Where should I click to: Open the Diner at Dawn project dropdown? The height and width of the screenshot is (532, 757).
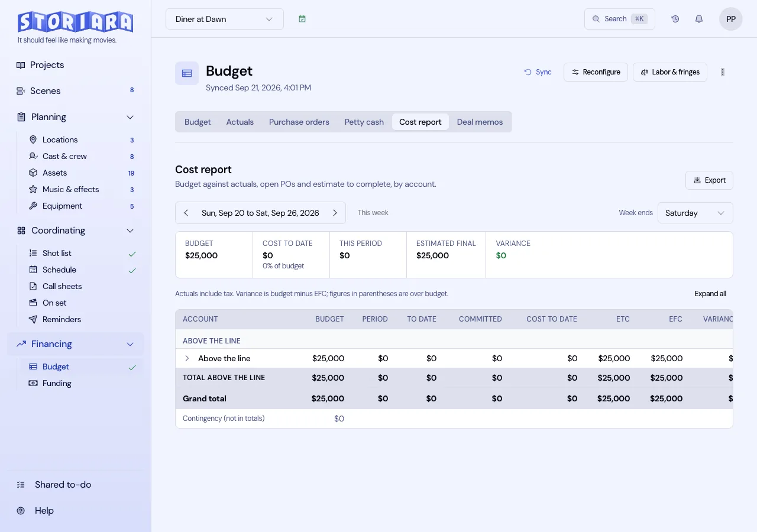(225, 19)
